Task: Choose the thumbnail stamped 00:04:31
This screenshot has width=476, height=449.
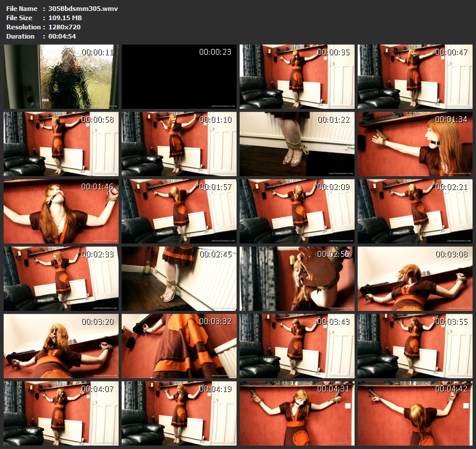Action: click(297, 413)
